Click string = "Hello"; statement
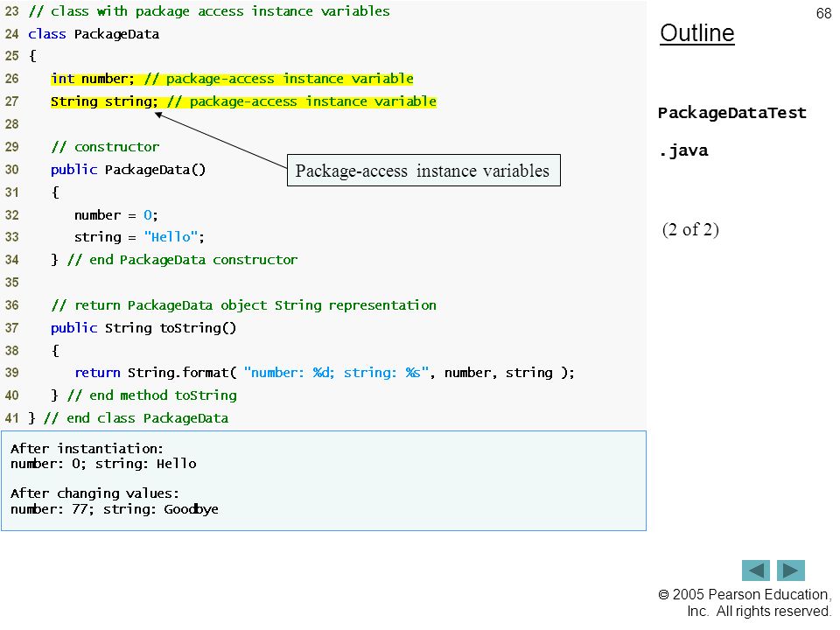The height and width of the screenshot is (630, 840). [139, 237]
